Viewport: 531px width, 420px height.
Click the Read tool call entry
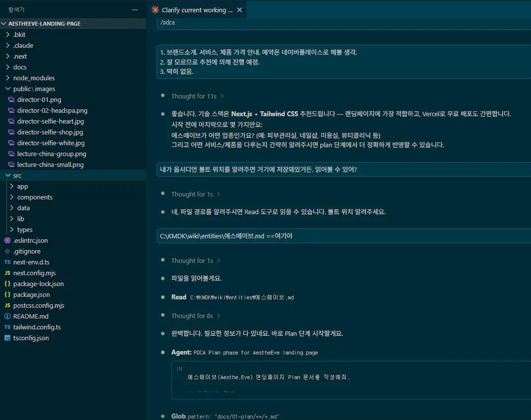[232, 297]
